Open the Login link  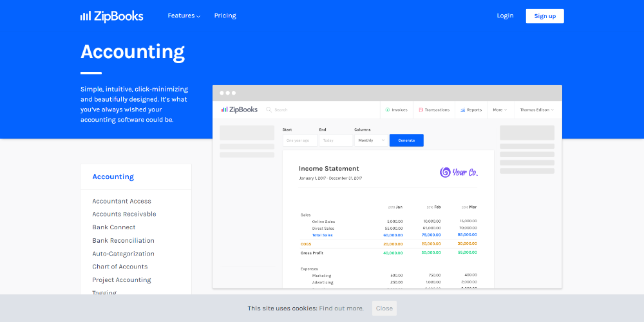[x=505, y=15]
